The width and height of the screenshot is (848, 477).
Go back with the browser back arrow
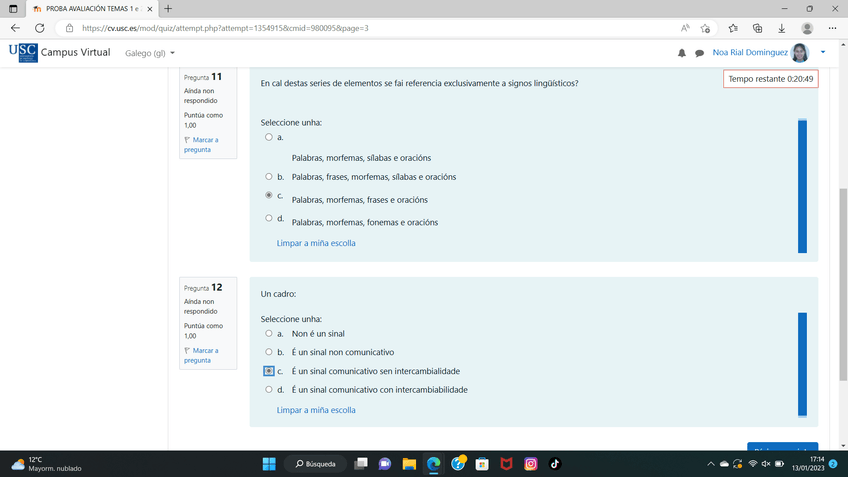pos(15,28)
